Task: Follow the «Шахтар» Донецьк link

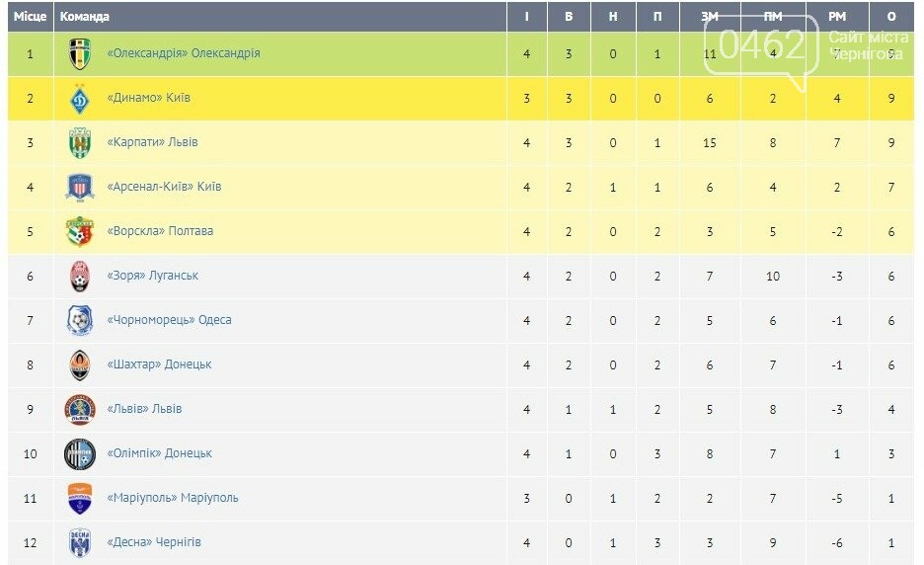Action: click(x=159, y=364)
